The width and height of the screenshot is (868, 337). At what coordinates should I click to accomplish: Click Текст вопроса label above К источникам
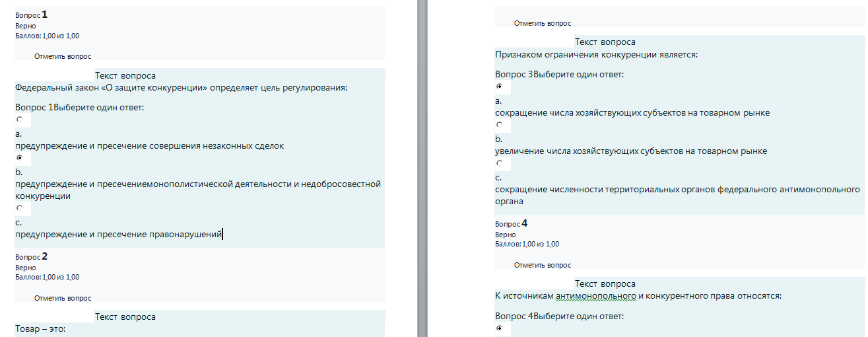click(605, 284)
